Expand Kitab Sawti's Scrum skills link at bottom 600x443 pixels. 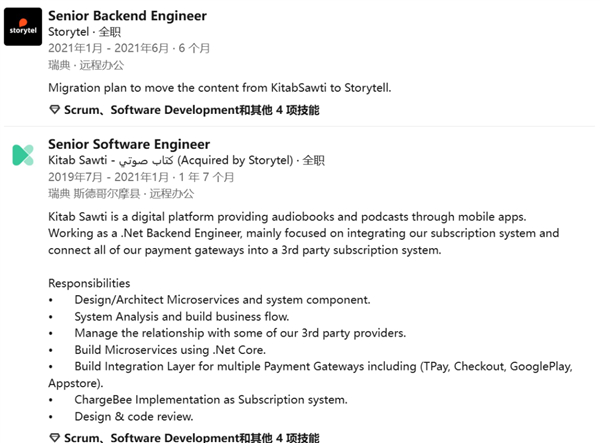191,437
